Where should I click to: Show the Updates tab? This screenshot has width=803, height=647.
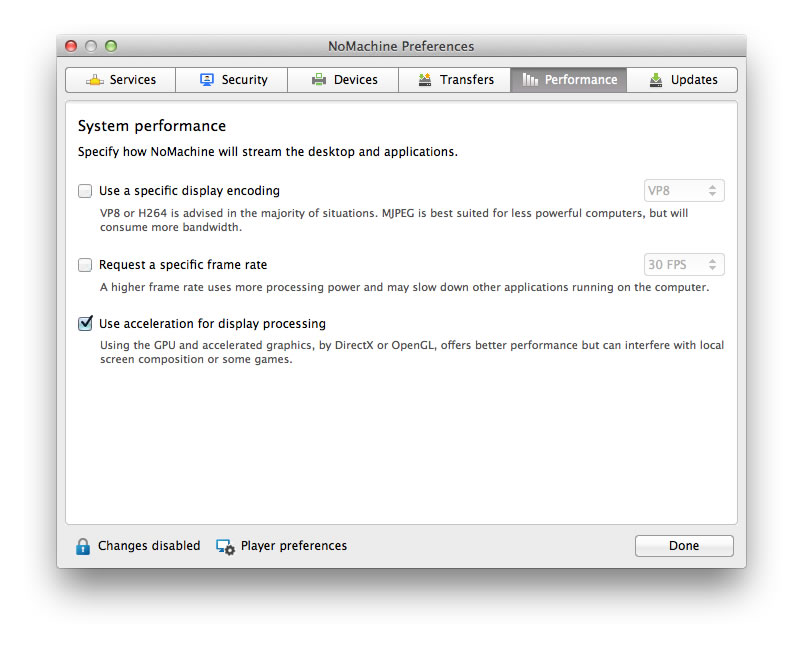coord(682,80)
